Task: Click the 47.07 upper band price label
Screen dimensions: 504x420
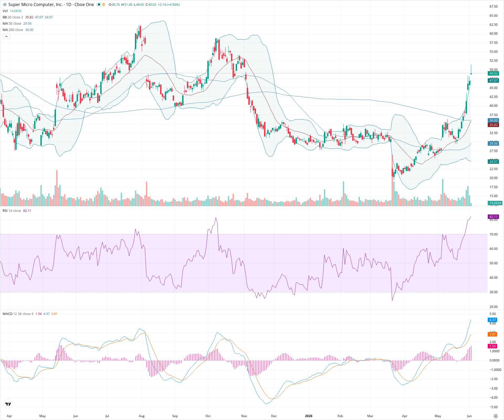Action: pyautogui.click(x=493, y=81)
